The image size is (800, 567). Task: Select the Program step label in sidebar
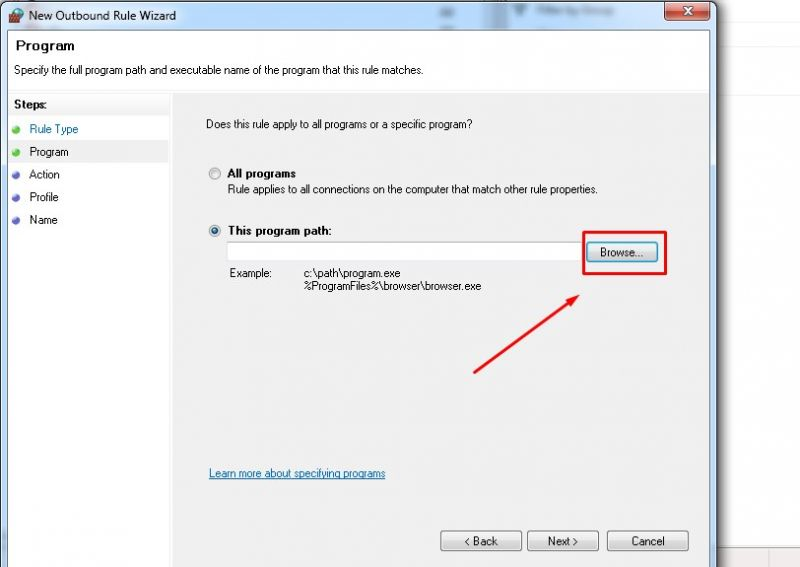coord(49,152)
